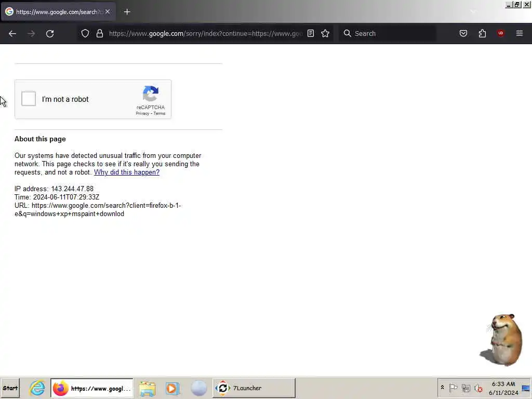The width and height of the screenshot is (532, 399).
Task: Open the Why did this happen? link
Action: tap(127, 172)
